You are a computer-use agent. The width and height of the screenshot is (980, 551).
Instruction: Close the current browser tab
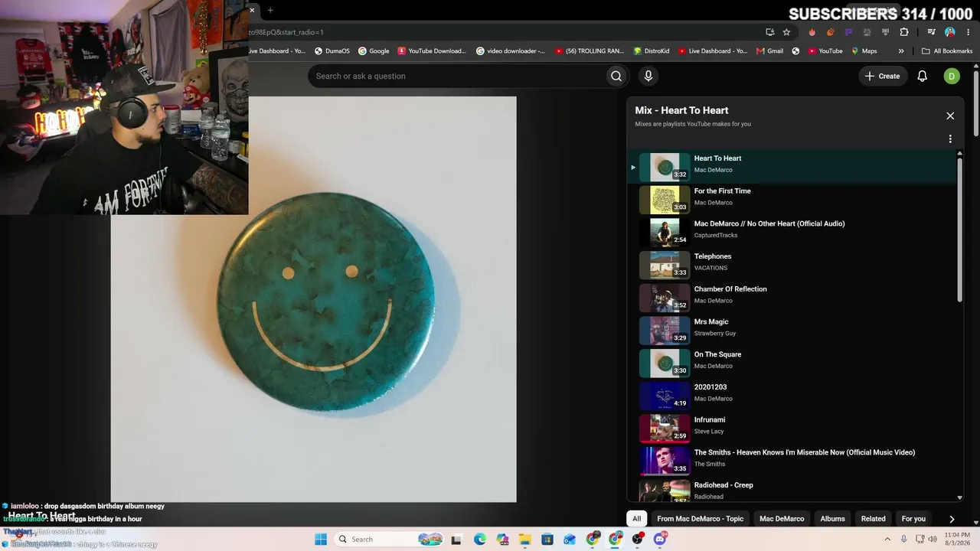[252, 11]
